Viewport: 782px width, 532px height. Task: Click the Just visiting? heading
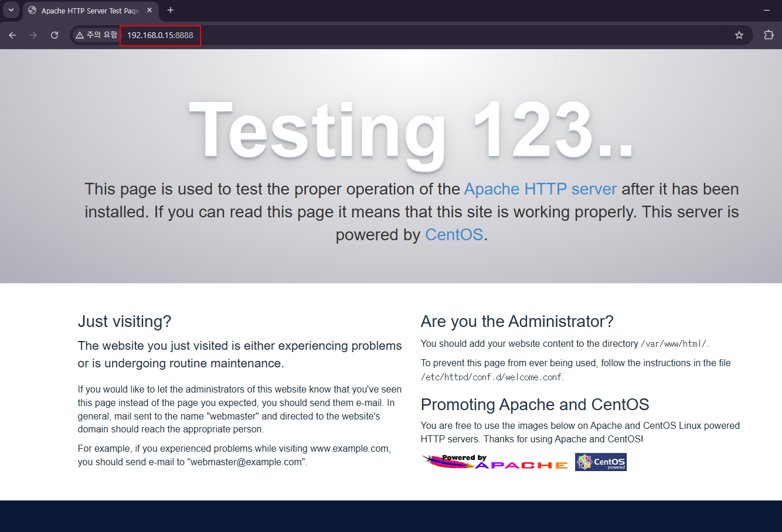[x=124, y=322]
